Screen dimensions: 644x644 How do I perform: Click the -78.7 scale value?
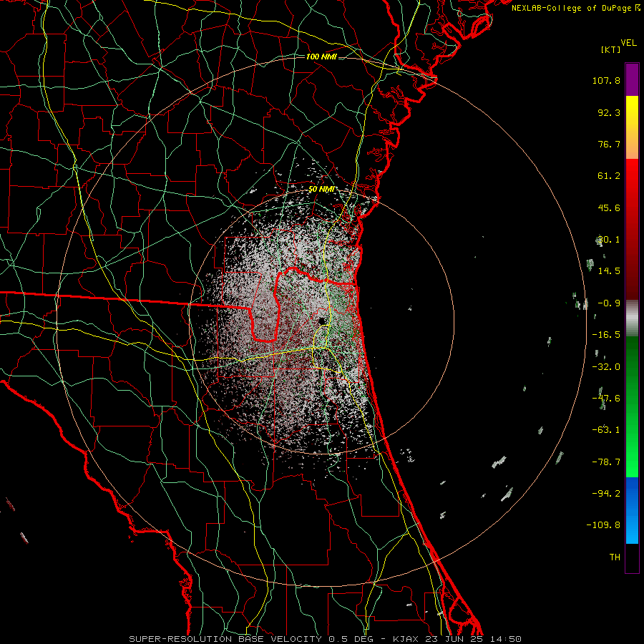606,462
